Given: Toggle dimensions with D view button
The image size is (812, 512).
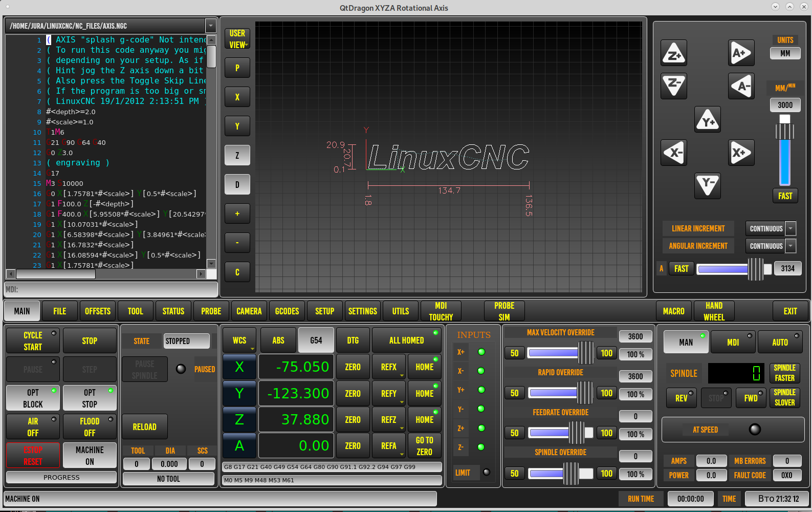Looking at the screenshot, I should coord(237,184).
